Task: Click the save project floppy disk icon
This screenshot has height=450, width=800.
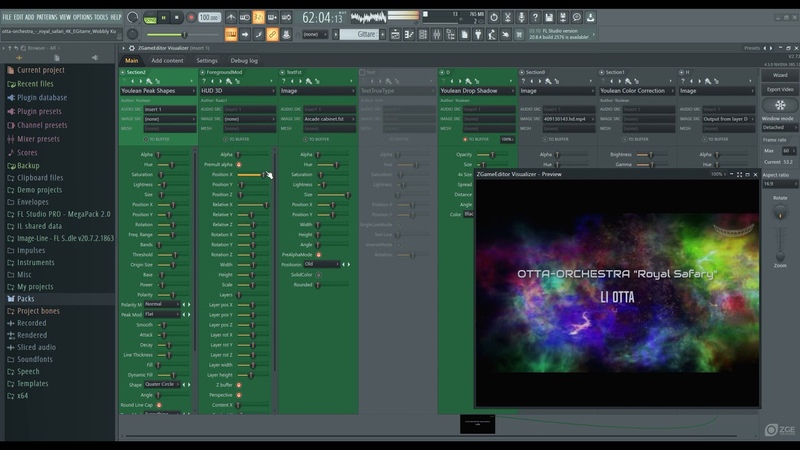Action: 549,17
